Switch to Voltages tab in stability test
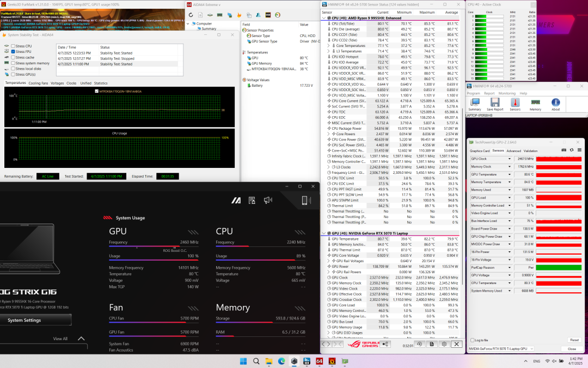Viewport: 588px width, 368px height. point(57,83)
